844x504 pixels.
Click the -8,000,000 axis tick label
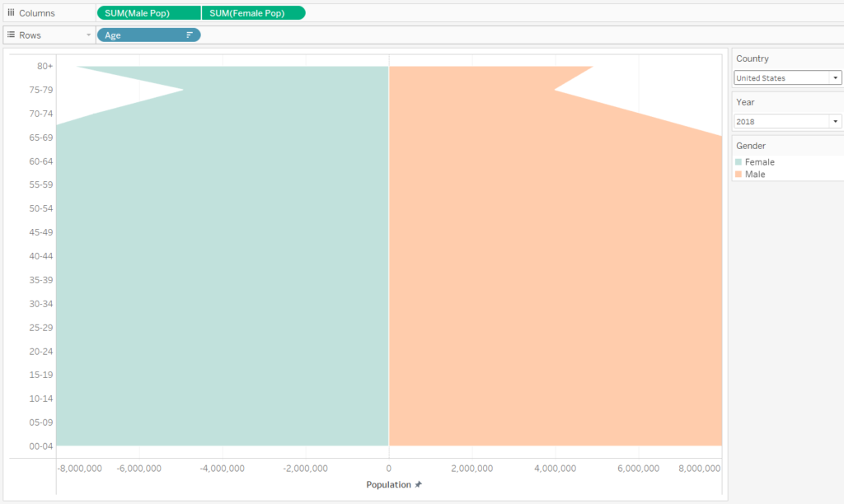click(x=80, y=469)
